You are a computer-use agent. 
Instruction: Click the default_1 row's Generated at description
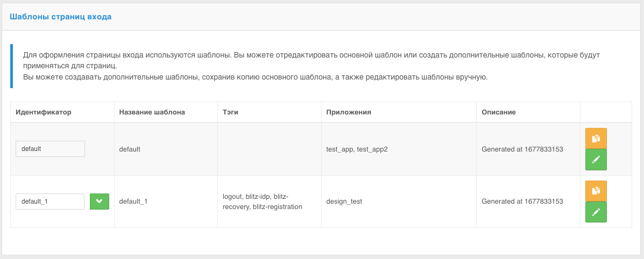[x=522, y=202]
